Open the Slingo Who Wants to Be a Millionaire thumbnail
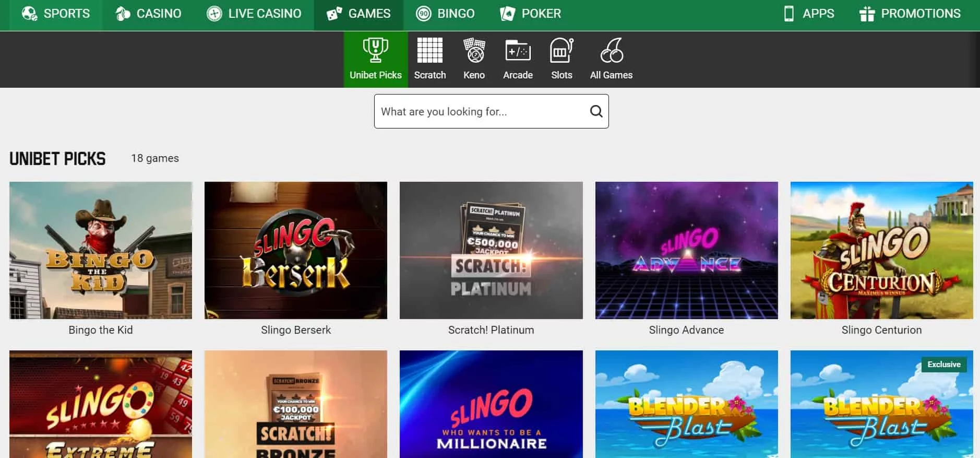 [491, 404]
